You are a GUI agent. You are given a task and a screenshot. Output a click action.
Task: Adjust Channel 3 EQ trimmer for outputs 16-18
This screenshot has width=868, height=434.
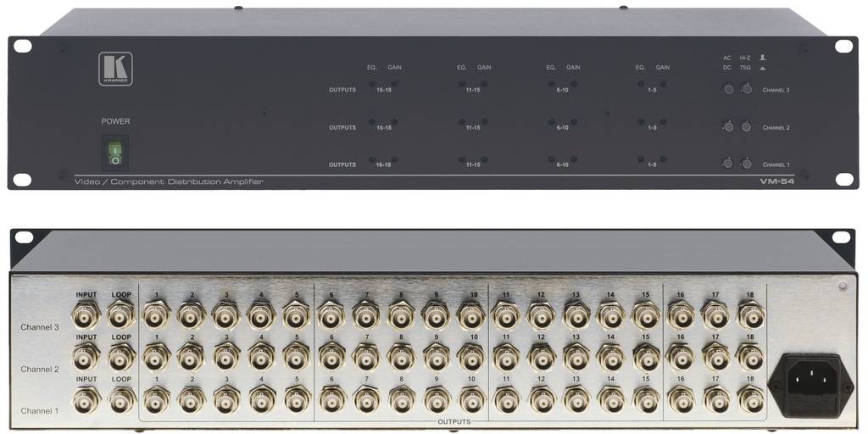pyautogui.click(x=372, y=84)
